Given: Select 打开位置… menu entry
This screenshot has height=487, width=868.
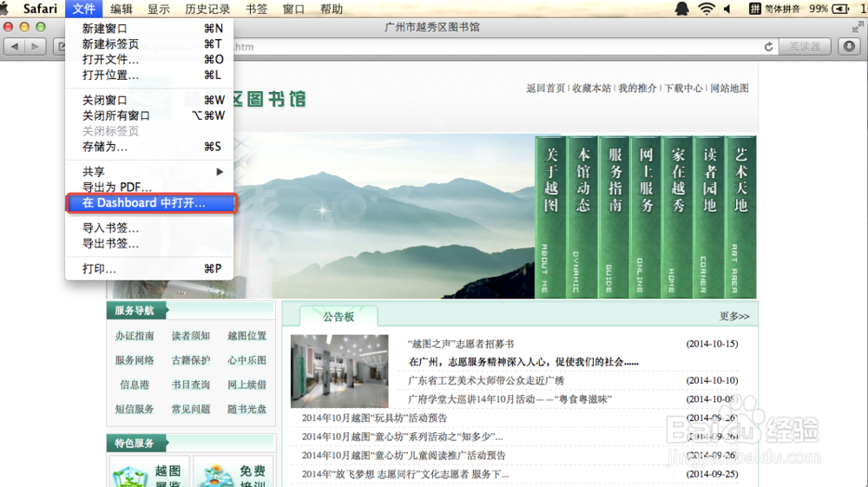Looking at the screenshot, I should pos(149,75).
